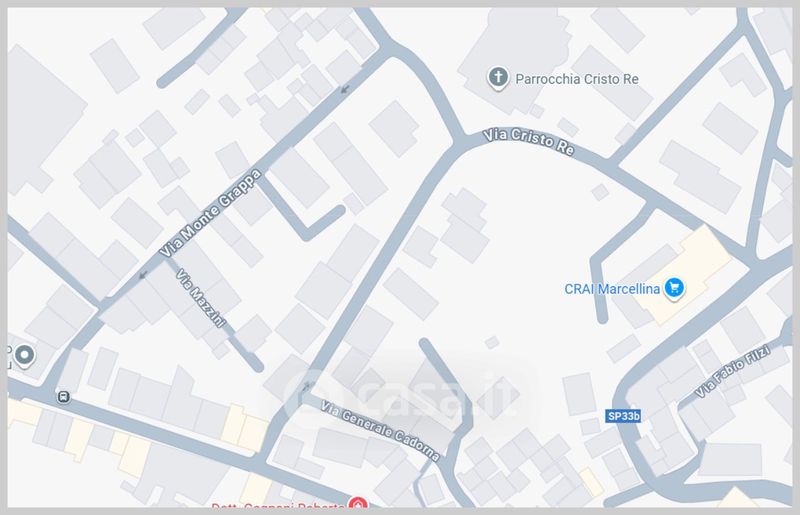Click the one-way arrow near Via Generale Cadorna
The image size is (800, 515).
click(x=307, y=387)
